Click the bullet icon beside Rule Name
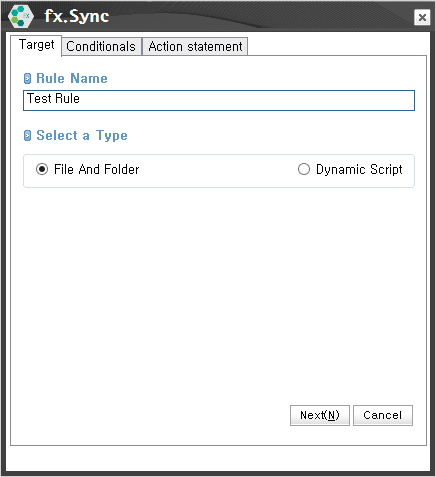The image size is (436, 477). (28, 79)
